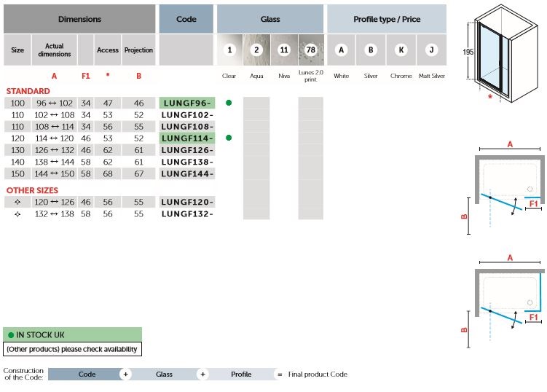The image size is (547, 392).
Task: Select product code LUNGF126-
Action: tap(187, 150)
